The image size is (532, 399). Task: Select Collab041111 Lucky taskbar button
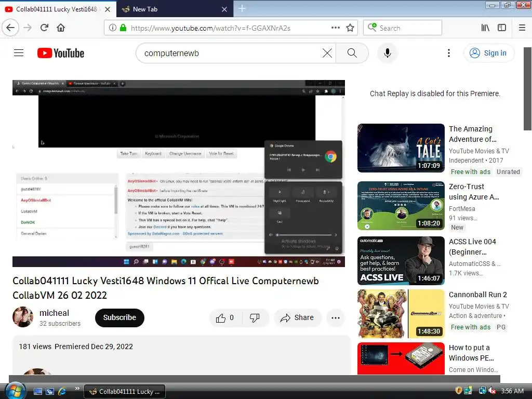(x=124, y=391)
